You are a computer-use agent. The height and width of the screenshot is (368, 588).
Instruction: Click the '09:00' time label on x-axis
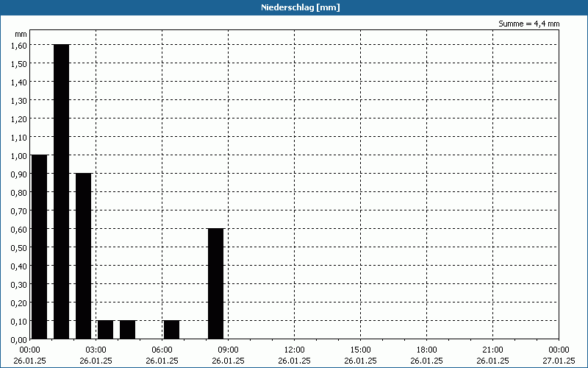click(x=228, y=350)
